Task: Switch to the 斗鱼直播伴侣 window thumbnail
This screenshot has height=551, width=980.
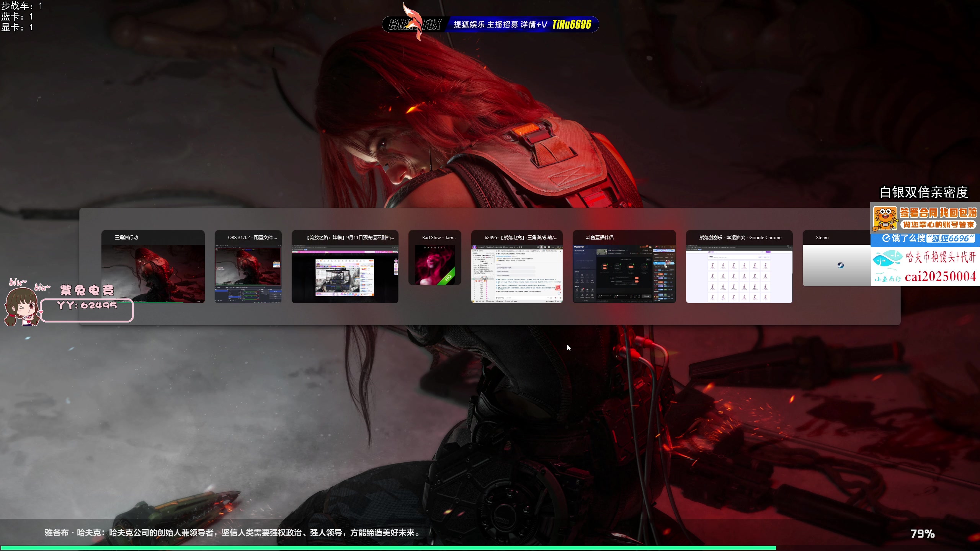Action: click(624, 266)
